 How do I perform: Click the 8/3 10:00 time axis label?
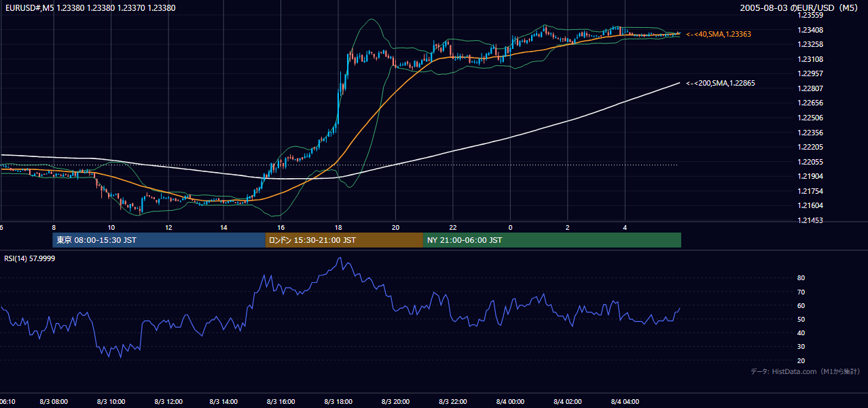[110, 402]
